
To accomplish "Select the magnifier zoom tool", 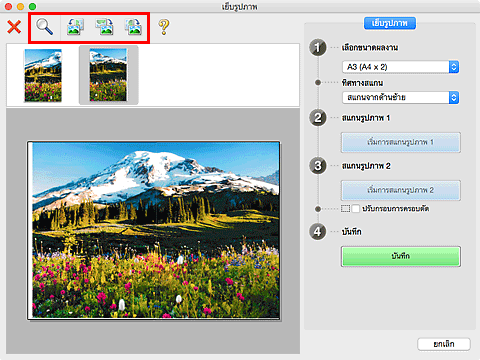I will click(x=44, y=27).
